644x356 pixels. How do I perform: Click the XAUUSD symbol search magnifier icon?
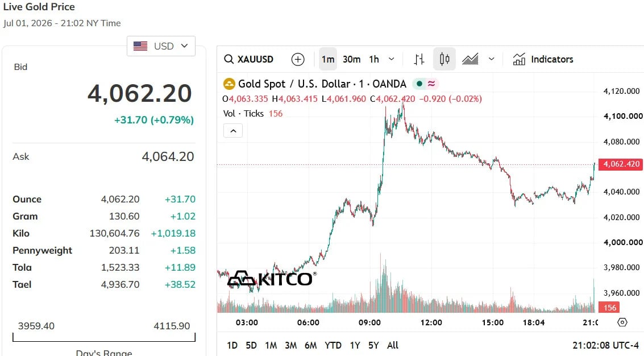[228, 59]
